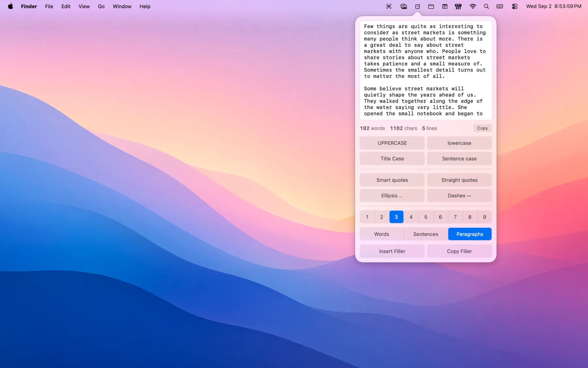Open Control Center

click(514, 6)
